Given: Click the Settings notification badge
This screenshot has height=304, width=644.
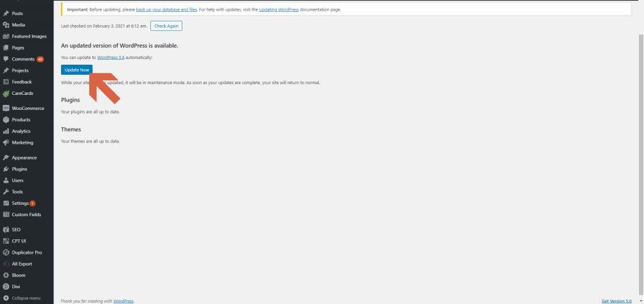Looking at the screenshot, I should click(x=33, y=204).
